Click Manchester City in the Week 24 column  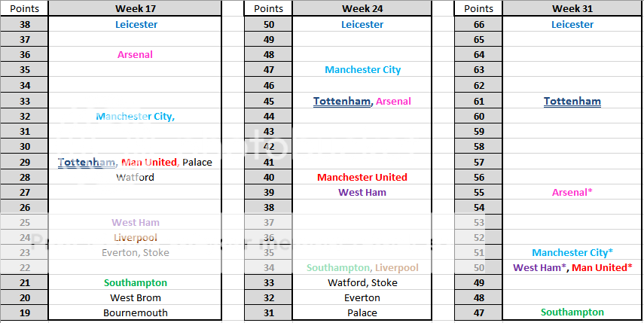(362, 70)
